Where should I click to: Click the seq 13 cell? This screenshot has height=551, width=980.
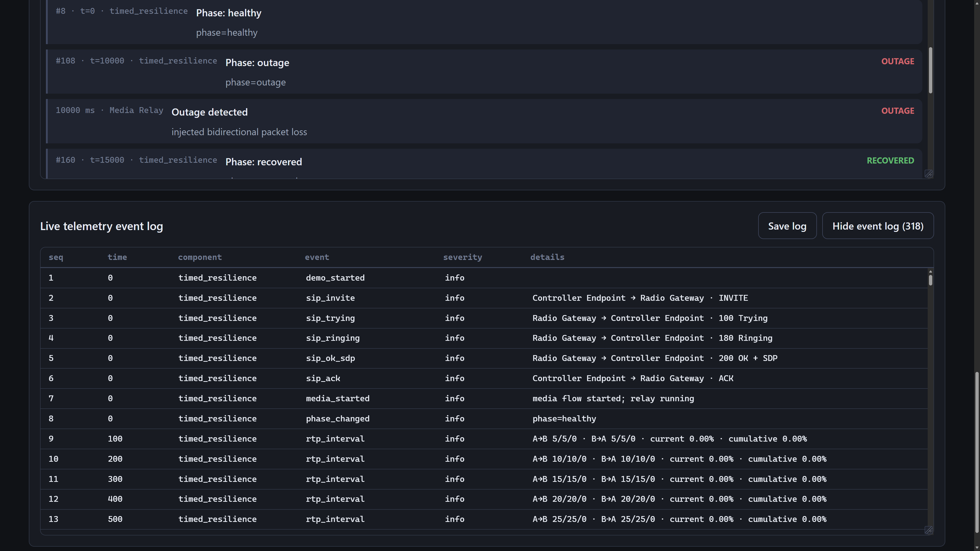click(x=54, y=519)
